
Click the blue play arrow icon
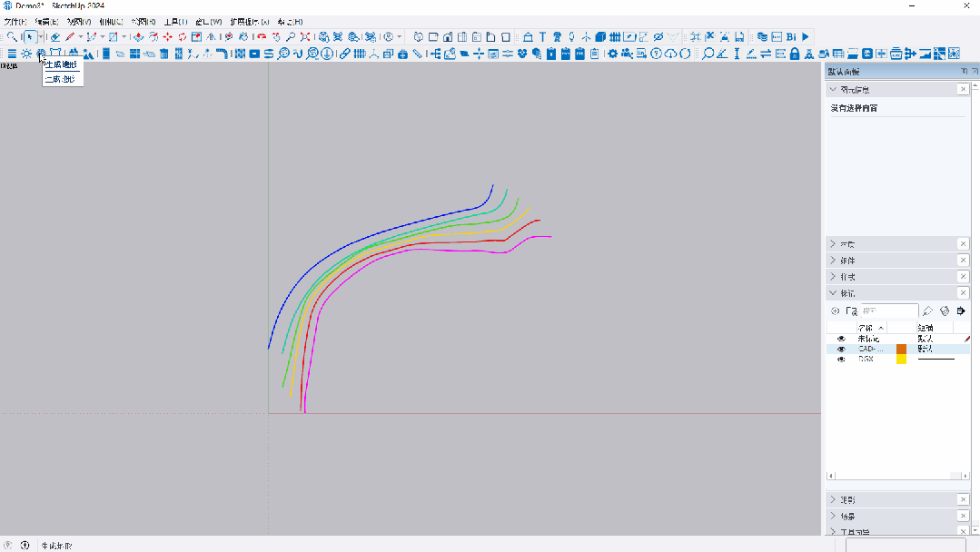(x=806, y=37)
